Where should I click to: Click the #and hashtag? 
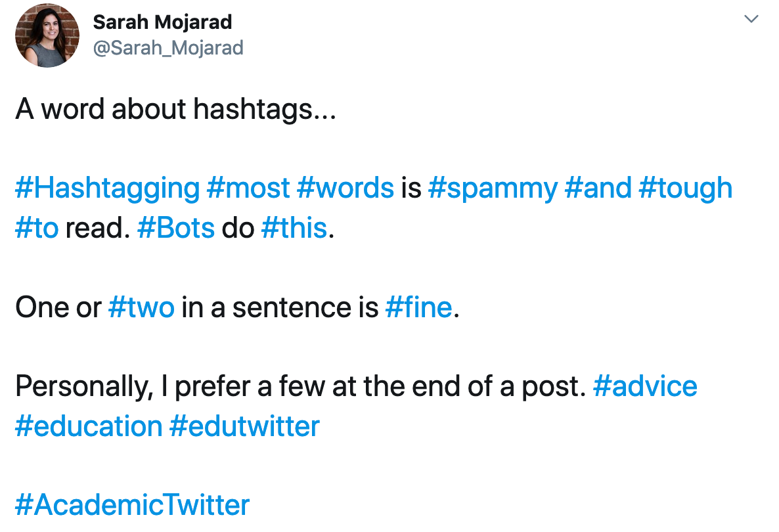[x=598, y=188]
